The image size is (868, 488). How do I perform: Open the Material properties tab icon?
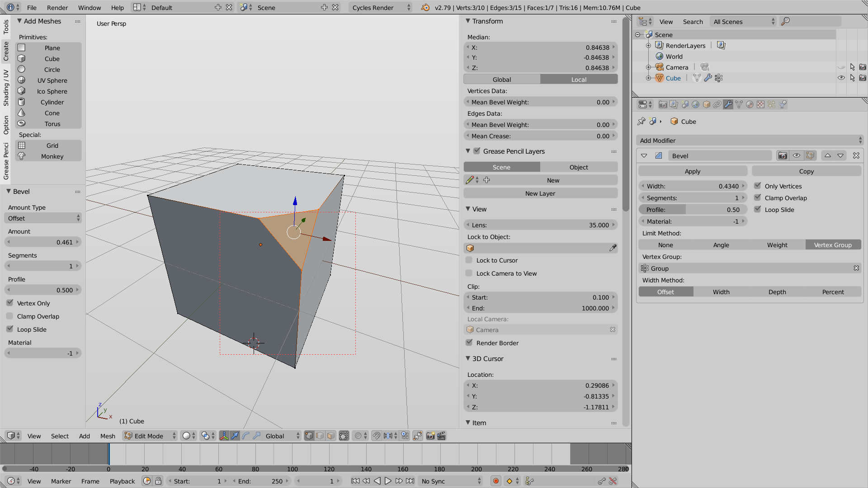pos(750,104)
